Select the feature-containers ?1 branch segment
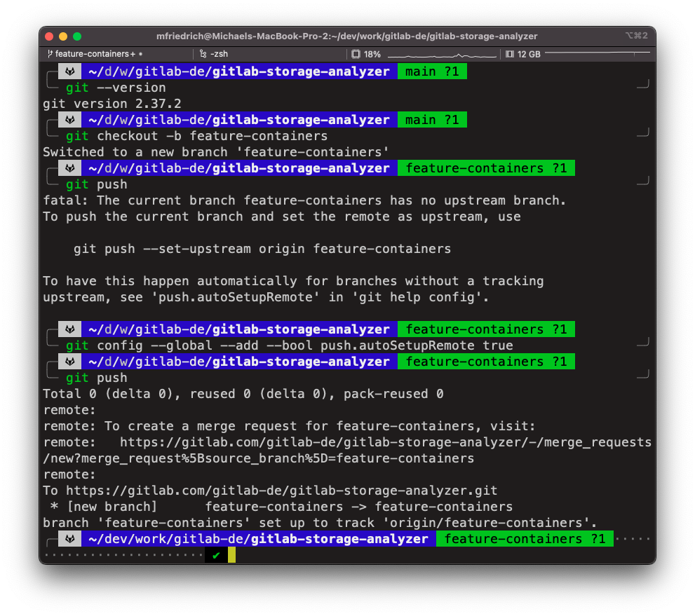The height and width of the screenshot is (616, 695). pos(486,167)
